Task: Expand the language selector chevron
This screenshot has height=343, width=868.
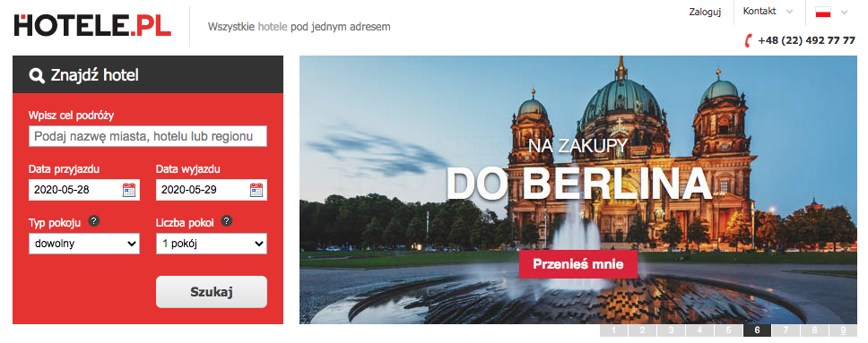Action: click(x=844, y=13)
